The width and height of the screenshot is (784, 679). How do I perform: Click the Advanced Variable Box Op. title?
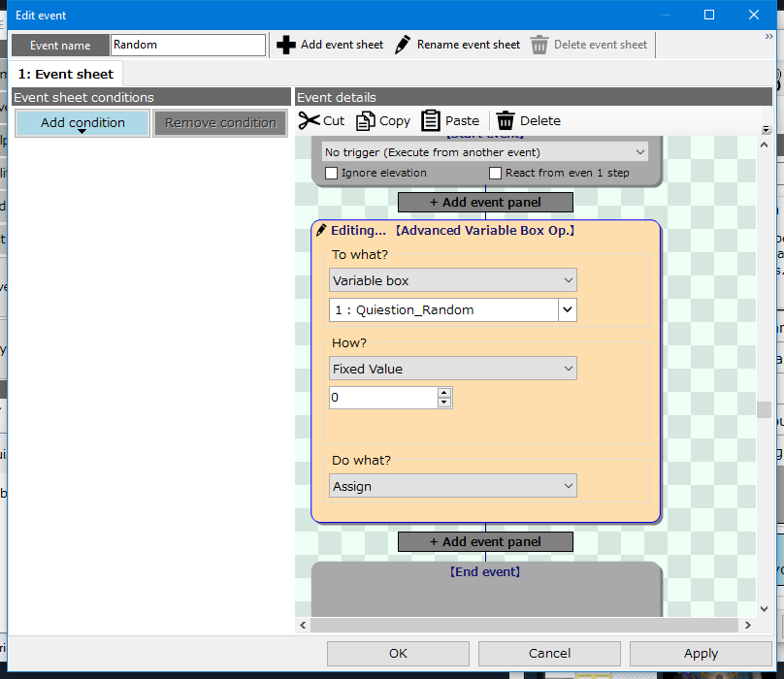click(485, 231)
